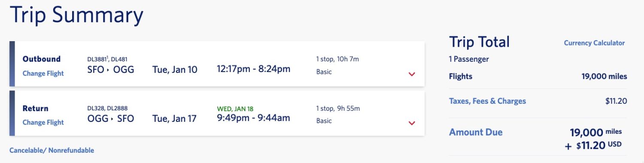Click the Trip Total heading
644x163 pixels.
pos(479,42)
